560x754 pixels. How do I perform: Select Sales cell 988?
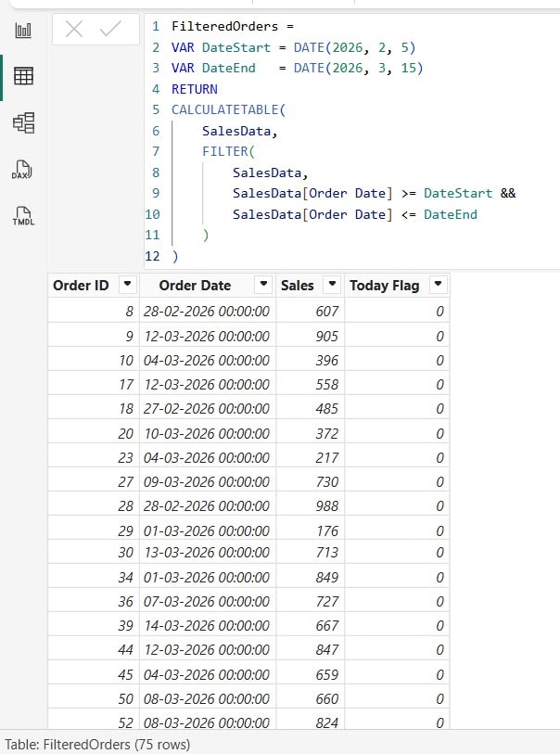(310, 505)
